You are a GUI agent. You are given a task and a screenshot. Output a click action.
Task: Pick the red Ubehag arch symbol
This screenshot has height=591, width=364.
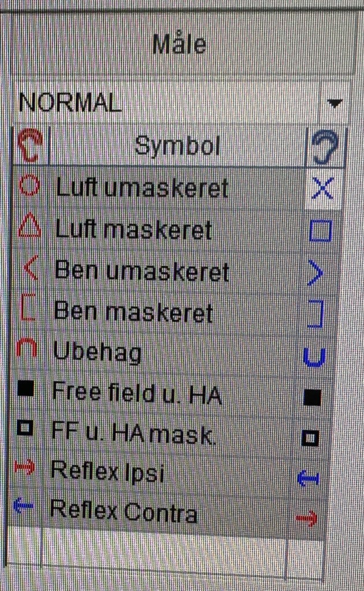click(x=27, y=348)
